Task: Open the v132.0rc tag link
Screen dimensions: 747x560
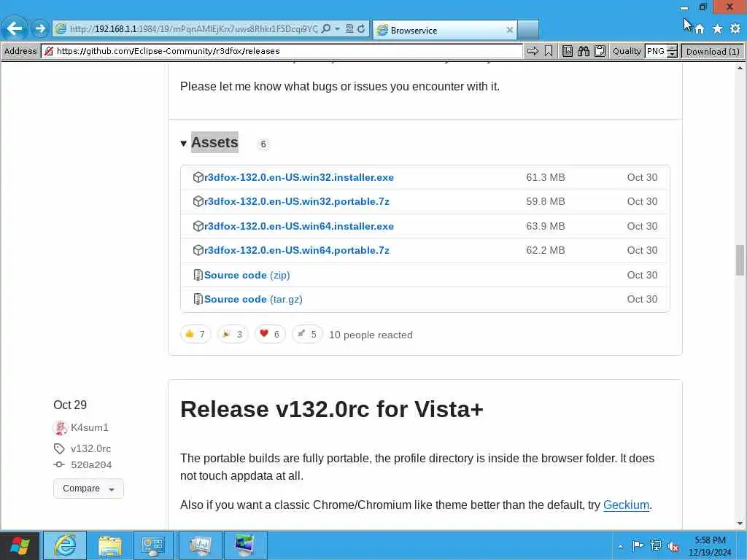Action: [x=90, y=448]
